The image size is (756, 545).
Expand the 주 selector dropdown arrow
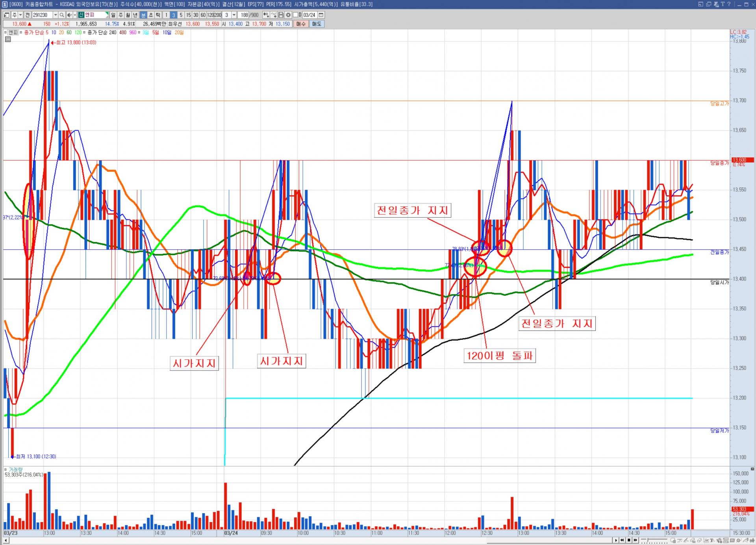pyautogui.click(x=20, y=15)
